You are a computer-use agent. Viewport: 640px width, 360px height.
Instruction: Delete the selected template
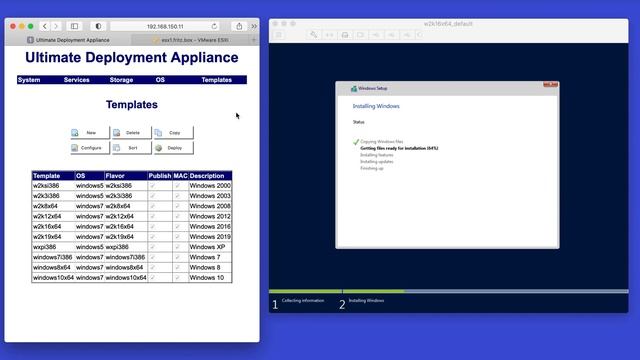pos(132,133)
